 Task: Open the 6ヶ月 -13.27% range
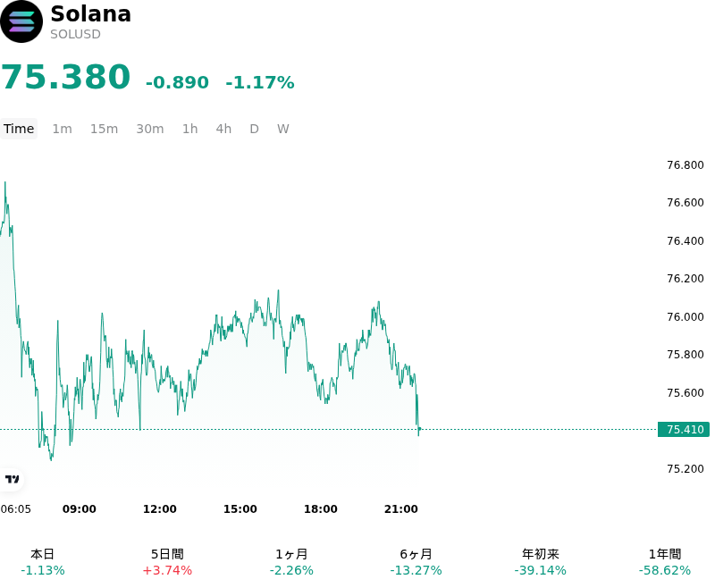click(x=416, y=562)
